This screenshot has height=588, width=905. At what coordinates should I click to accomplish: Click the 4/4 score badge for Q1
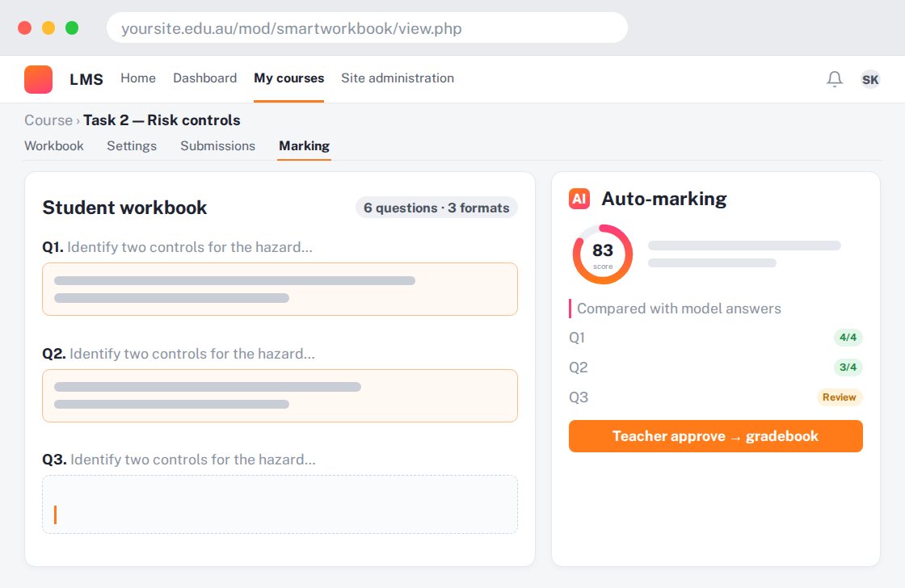[848, 337]
